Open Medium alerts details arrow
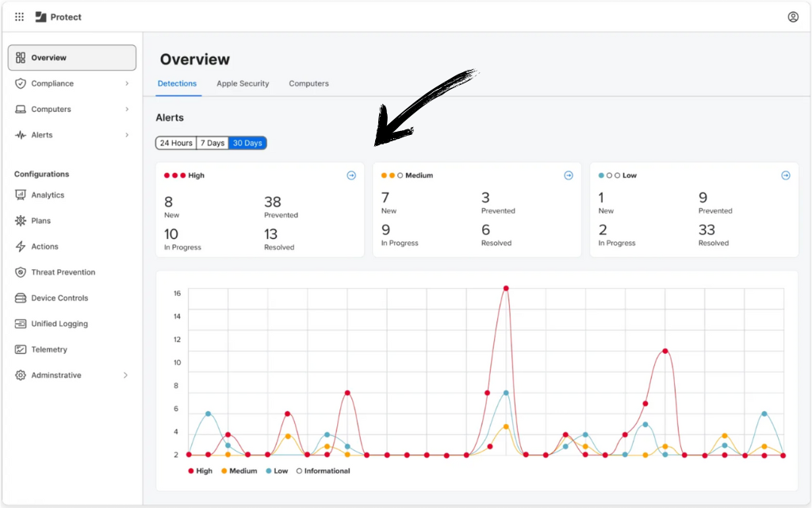 (x=569, y=175)
